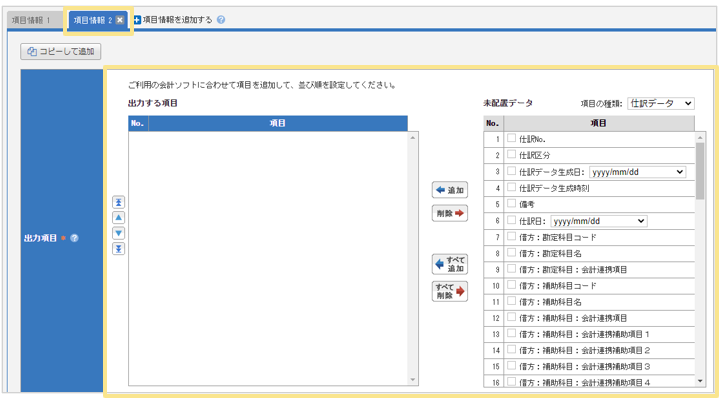Open the 項目の種類 dropdown

[661, 103]
